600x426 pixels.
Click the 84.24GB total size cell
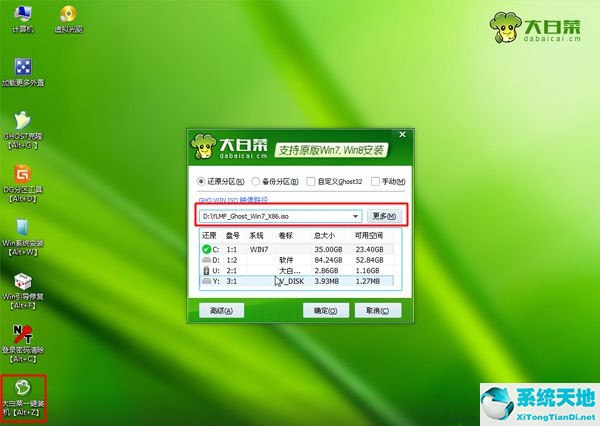point(328,260)
